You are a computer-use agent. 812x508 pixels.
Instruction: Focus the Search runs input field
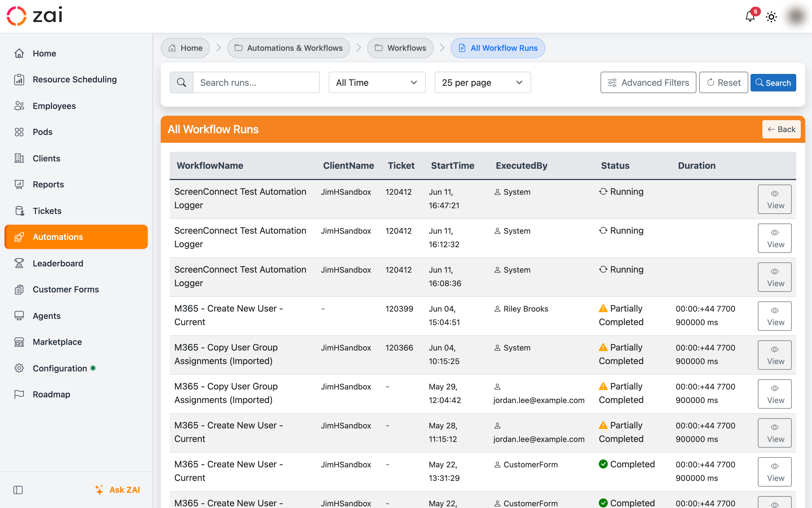click(256, 82)
